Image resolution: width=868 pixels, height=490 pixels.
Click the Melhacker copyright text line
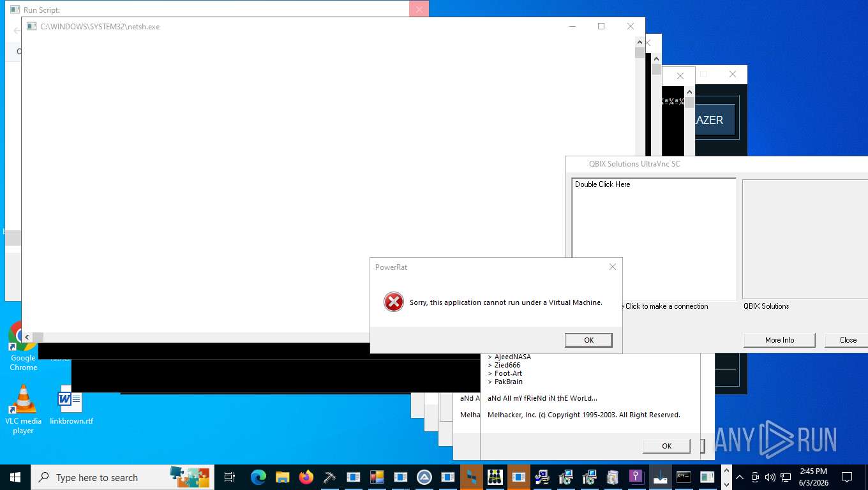pyautogui.click(x=584, y=415)
